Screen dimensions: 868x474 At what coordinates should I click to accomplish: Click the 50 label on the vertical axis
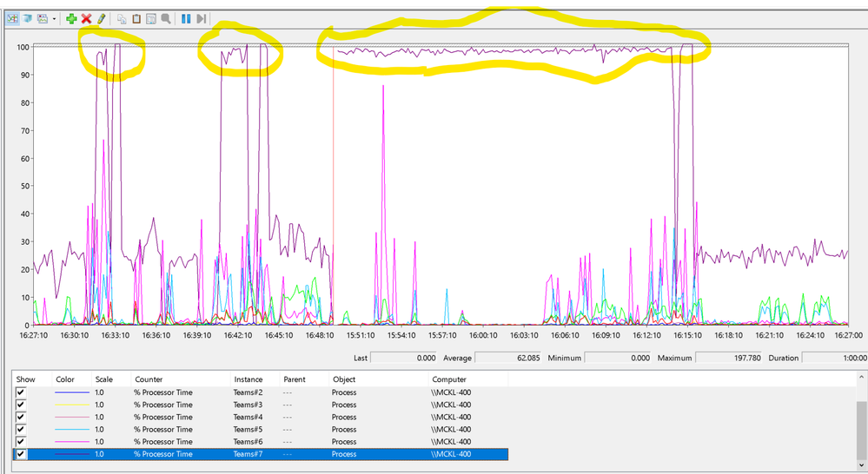tap(25, 186)
